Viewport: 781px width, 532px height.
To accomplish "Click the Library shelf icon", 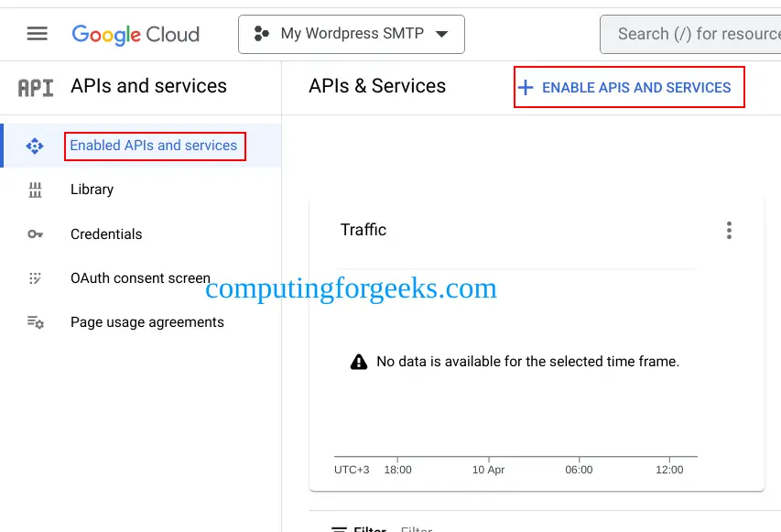I will tap(35, 190).
